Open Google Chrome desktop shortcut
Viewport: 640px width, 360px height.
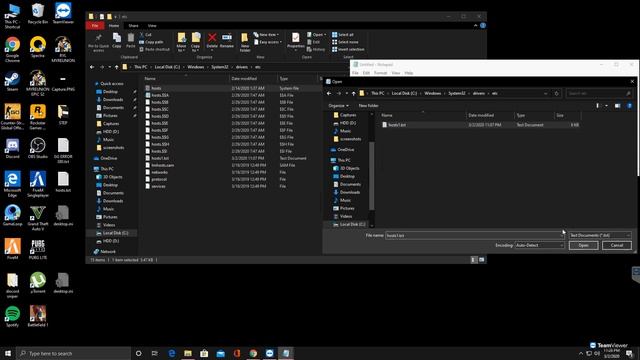click(x=12, y=49)
